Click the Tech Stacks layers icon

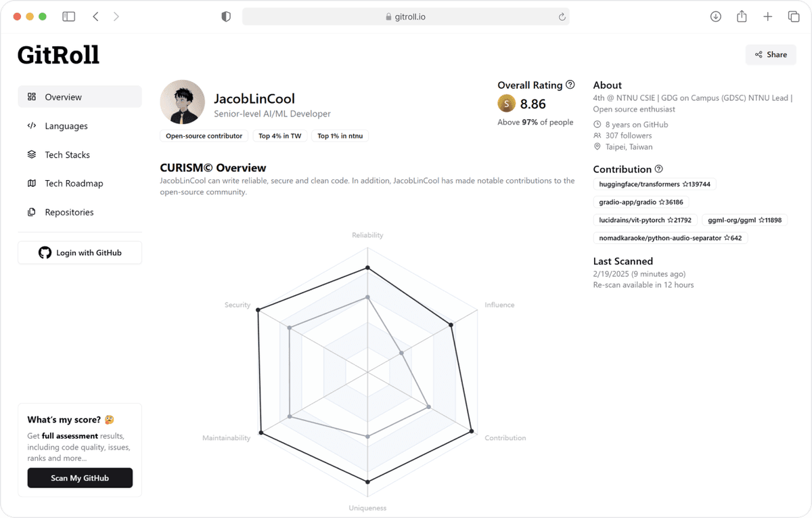click(x=31, y=154)
